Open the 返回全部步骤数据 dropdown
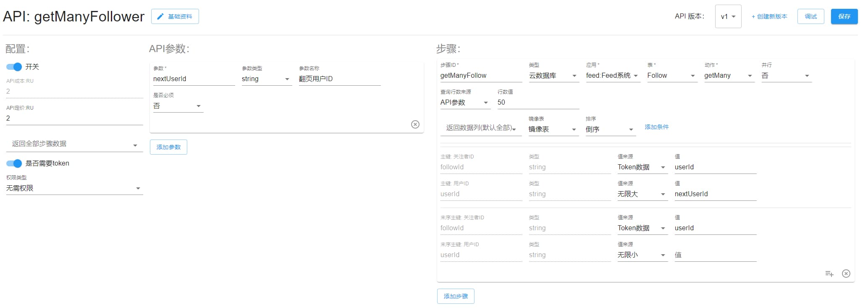This screenshot has width=868, height=308. point(74,144)
